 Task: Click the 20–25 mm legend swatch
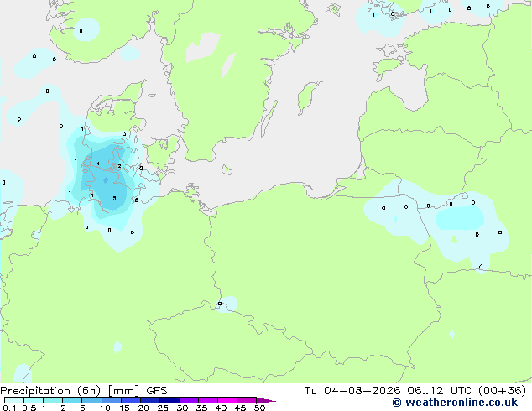coord(149,400)
